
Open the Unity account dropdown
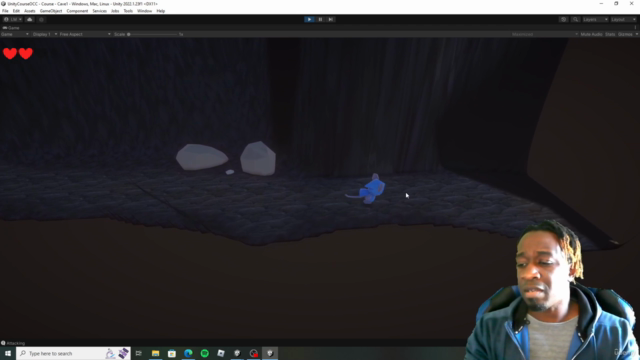pyautogui.click(x=12, y=19)
